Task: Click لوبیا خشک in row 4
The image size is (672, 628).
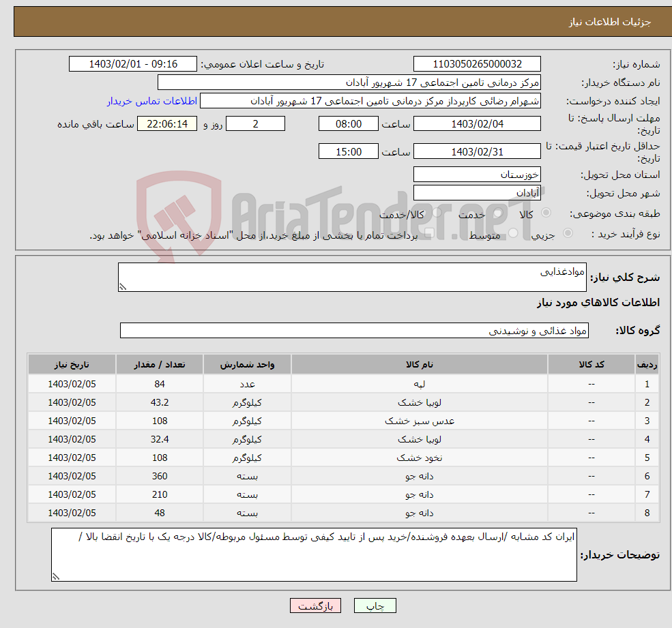Action: tap(419, 439)
